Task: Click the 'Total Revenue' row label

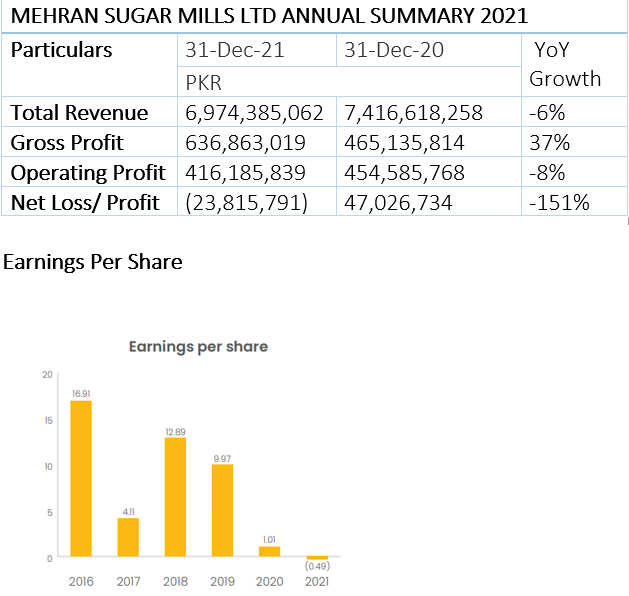Action: click(79, 112)
